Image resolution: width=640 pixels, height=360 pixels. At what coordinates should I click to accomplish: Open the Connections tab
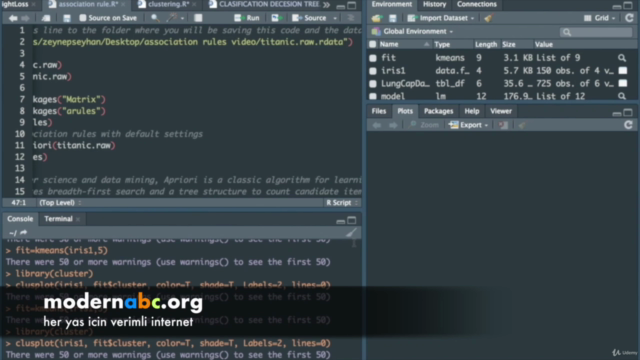[x=477, y=4]
